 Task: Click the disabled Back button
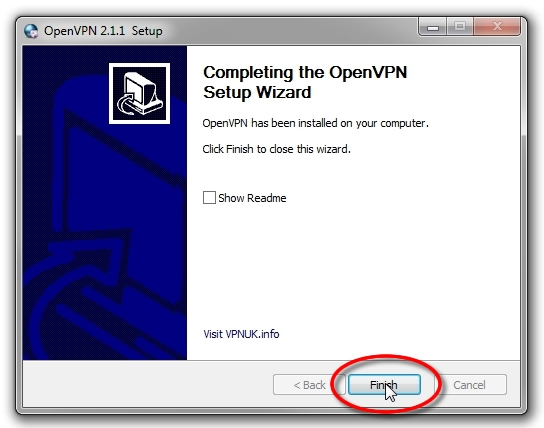(309, 385)
